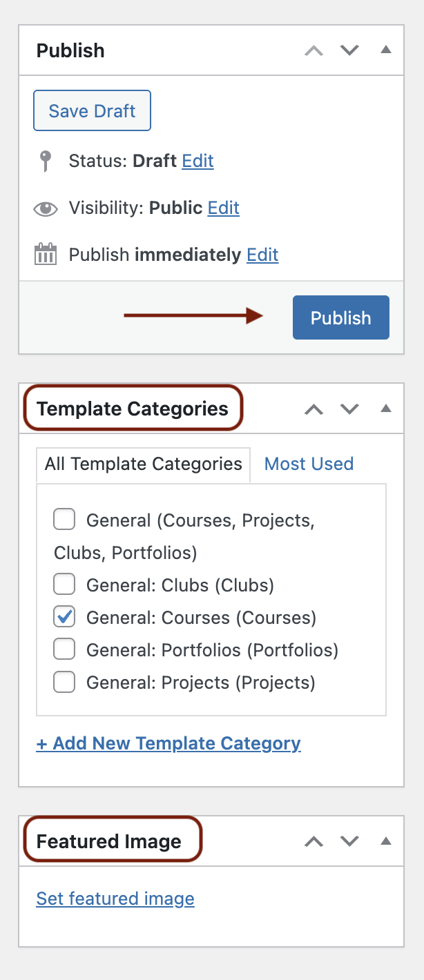Collapse the Featured Image panel triangle

(x=386, y=841)
